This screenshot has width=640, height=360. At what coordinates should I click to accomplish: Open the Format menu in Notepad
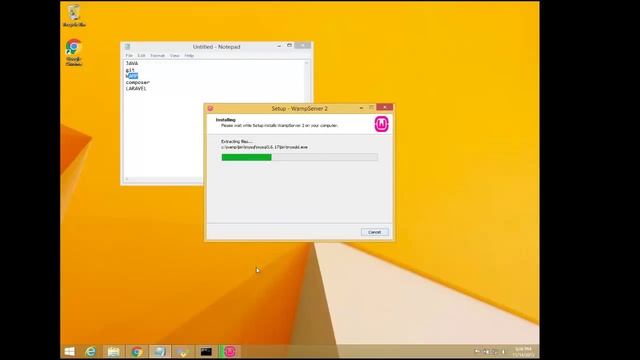(x=157, y=56)
